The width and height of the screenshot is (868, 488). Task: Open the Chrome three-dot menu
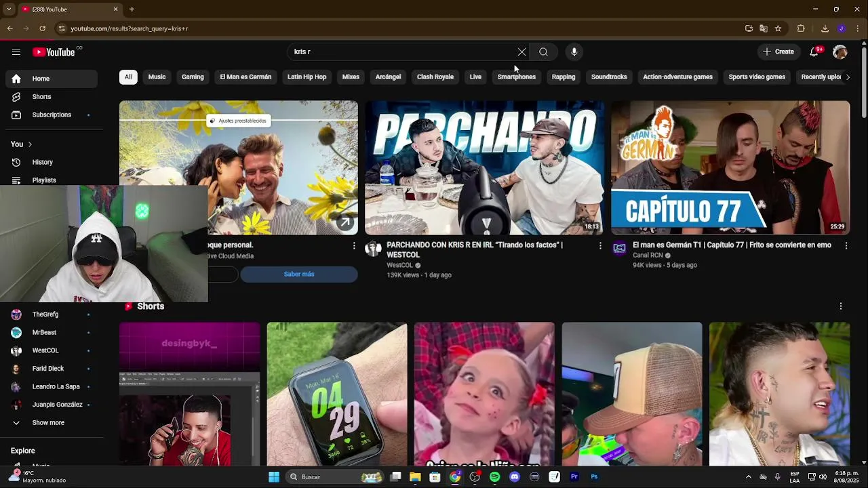coord(858,28)
